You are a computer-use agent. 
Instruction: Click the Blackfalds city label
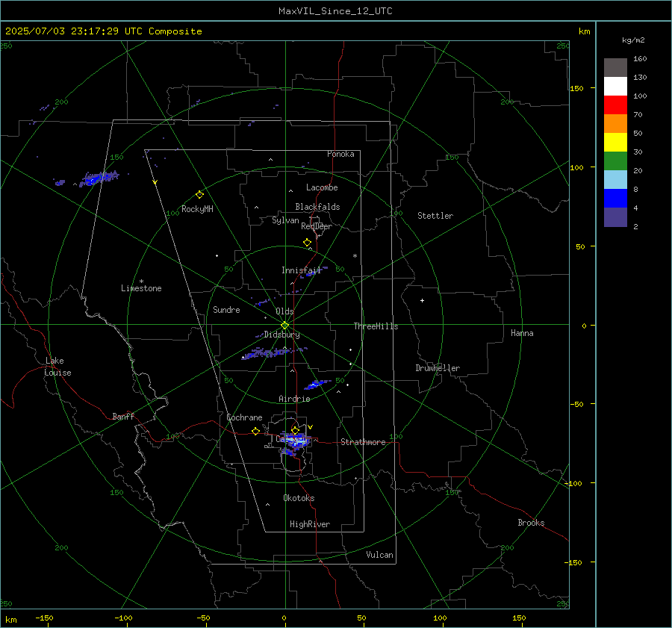click(x=317, y=207)
